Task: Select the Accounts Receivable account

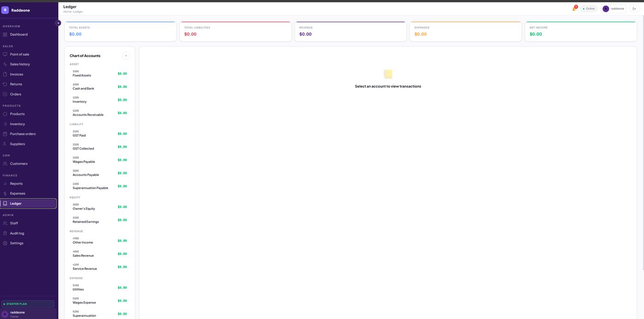Action: [100, 113]
